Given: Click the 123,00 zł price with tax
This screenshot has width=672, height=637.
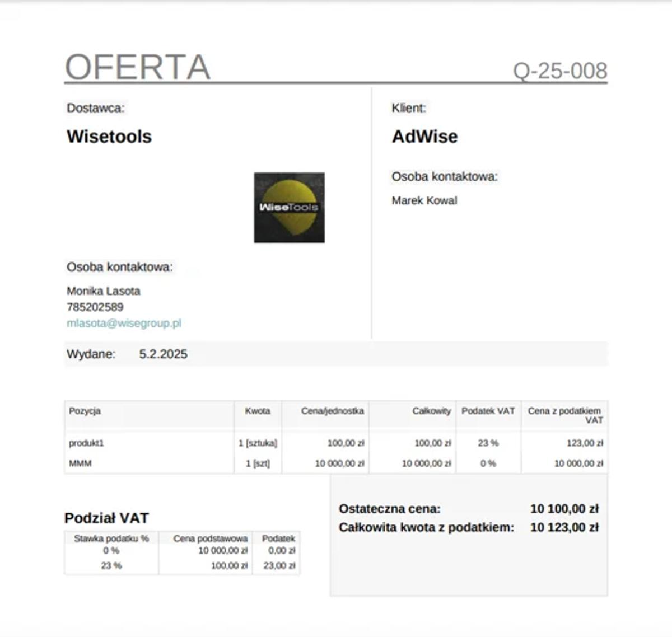Looking at the screenshot, I should [585, 443].
